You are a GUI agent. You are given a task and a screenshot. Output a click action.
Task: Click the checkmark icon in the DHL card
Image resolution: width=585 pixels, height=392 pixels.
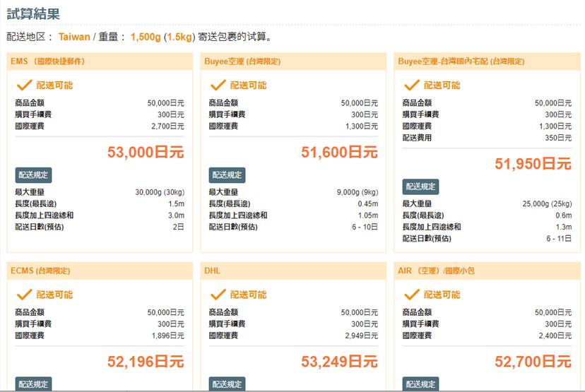pos(218,295)
